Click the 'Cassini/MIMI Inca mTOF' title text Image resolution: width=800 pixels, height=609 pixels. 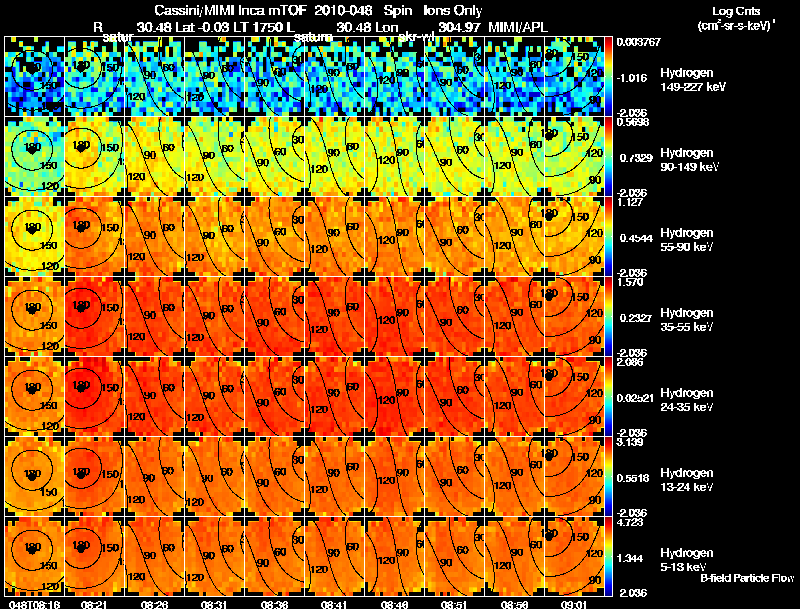tap(230, 11)
